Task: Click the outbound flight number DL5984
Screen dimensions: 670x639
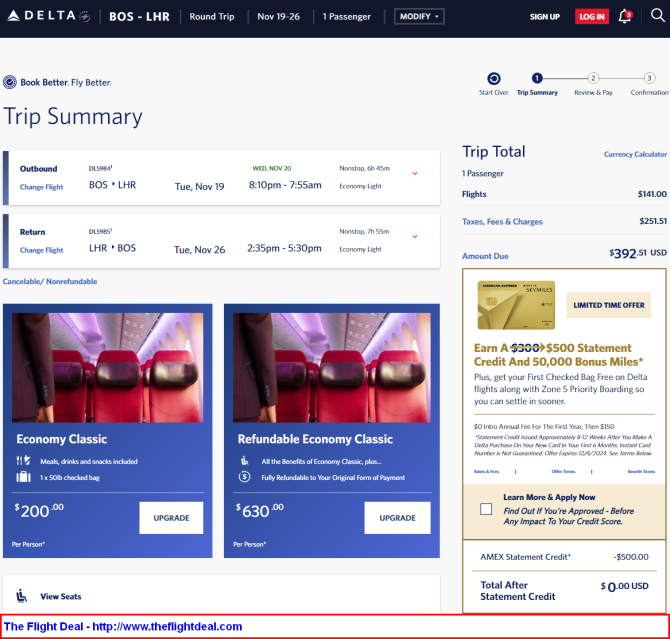Action: (100, 168)
